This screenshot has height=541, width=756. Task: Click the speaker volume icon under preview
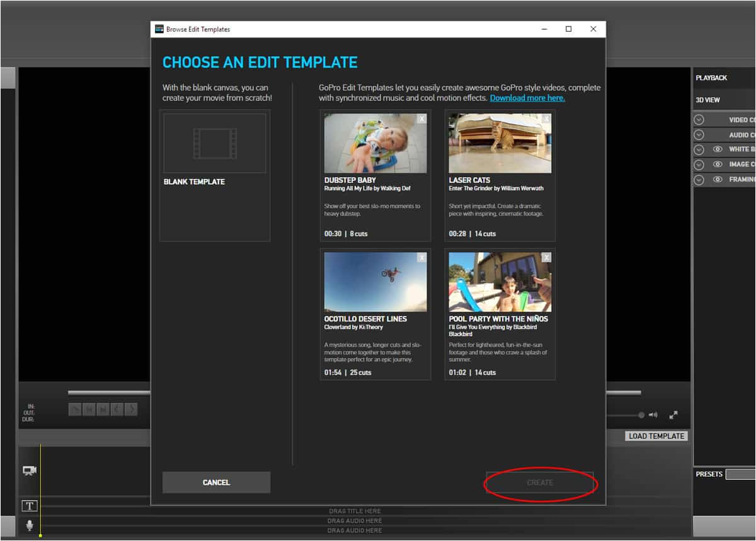pos(653,415)
